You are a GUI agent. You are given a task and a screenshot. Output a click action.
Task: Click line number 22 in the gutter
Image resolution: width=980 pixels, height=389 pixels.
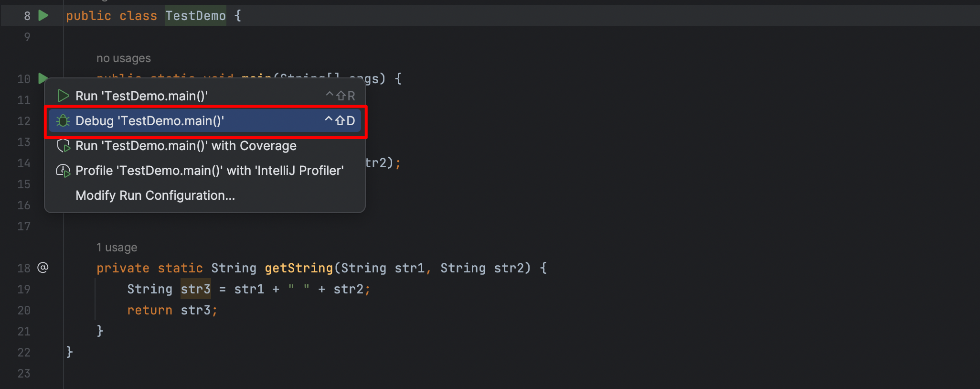[24, 353]
